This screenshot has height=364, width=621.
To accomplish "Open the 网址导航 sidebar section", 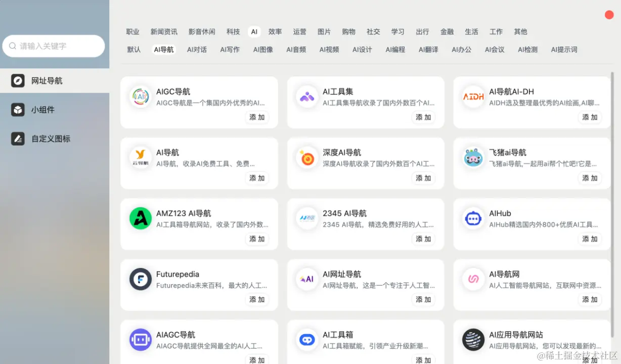I will click(x=55, y=81).
